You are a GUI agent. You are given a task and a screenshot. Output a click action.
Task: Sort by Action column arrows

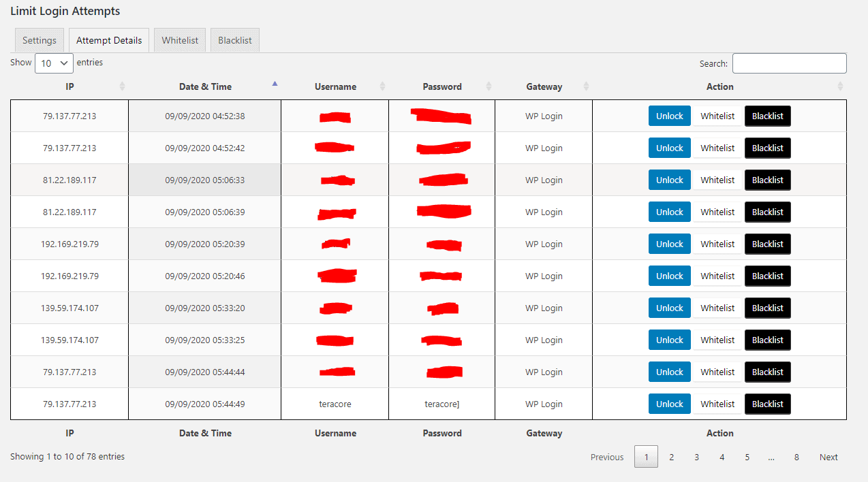click(x=840, y=86)
